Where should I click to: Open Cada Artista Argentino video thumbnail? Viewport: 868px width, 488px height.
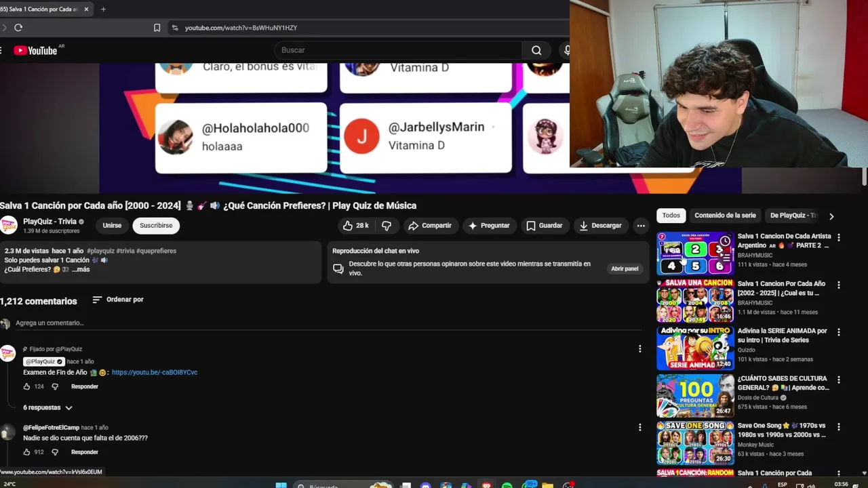tap(695, 253)
